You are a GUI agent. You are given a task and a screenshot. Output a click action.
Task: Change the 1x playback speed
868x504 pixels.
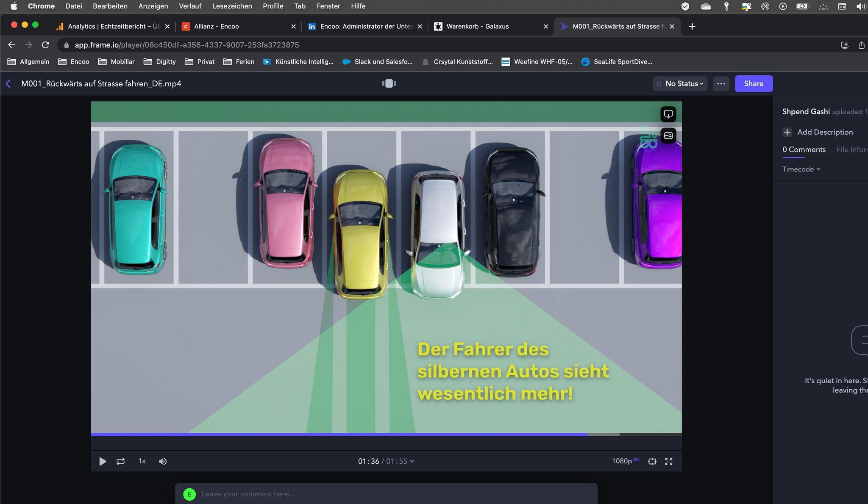click(142, 461)
